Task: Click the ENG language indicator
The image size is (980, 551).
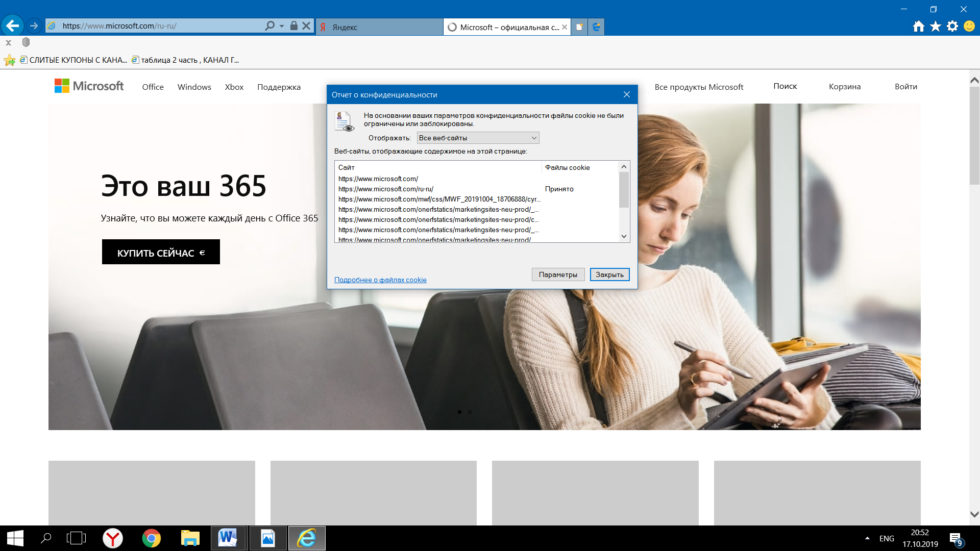Action: 887,538
